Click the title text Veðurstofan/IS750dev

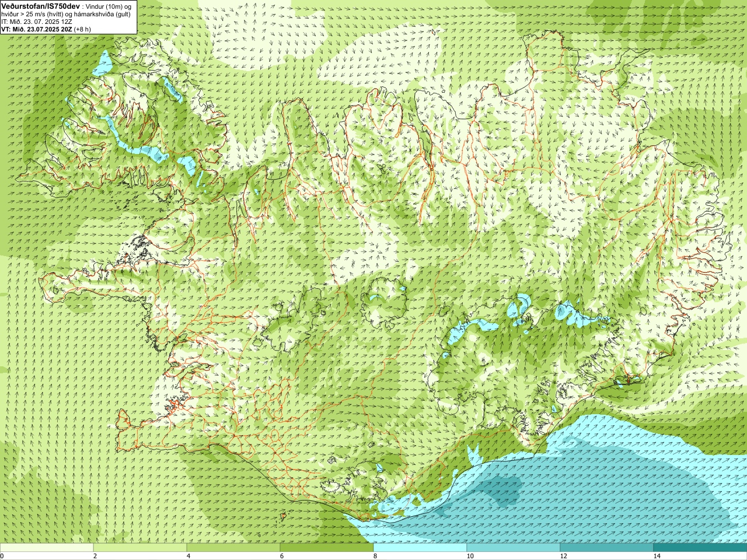pyautogui.click(x=40, y=5)
